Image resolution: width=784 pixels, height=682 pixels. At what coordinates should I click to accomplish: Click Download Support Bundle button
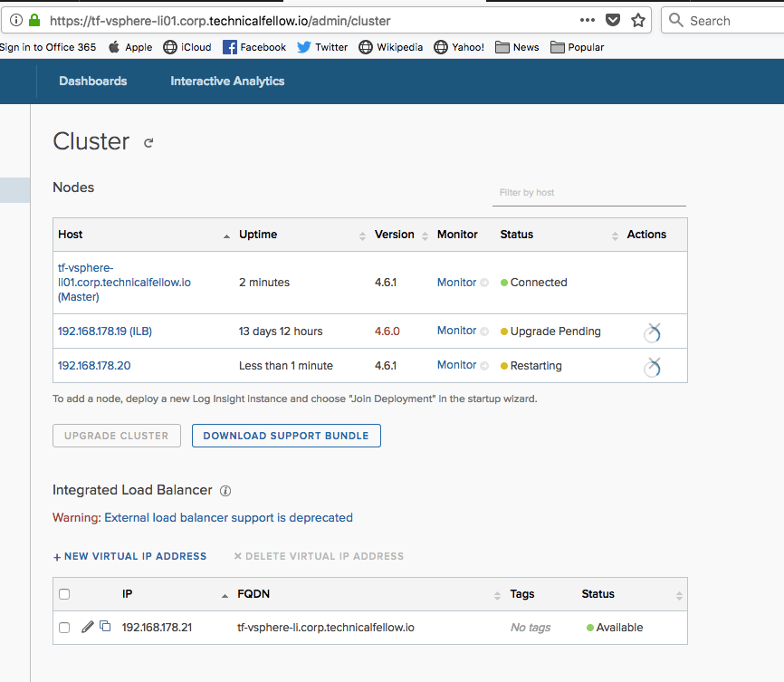pyautogui.click(x=286, y=436)
